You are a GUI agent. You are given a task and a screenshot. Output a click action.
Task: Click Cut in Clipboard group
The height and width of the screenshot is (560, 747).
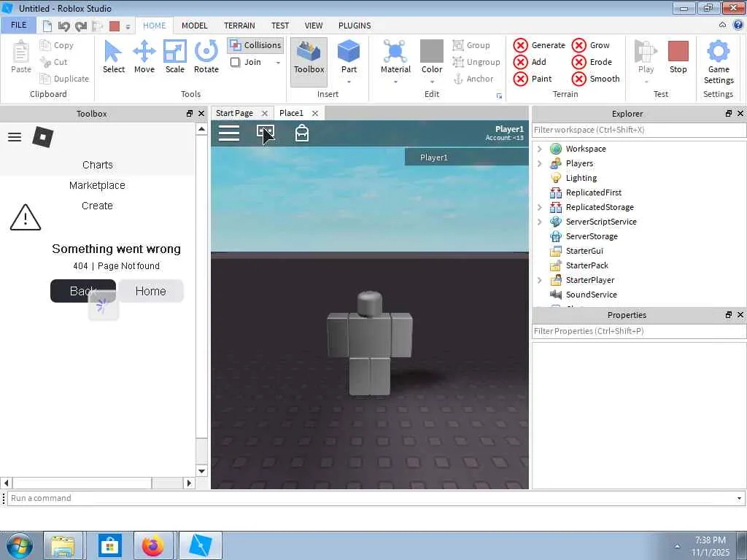tap(54, 62)
